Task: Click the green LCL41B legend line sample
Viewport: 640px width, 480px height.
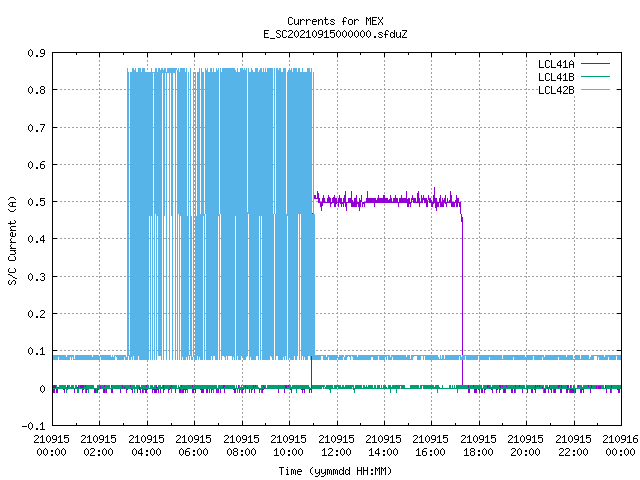Action: (x=595, y=77)
